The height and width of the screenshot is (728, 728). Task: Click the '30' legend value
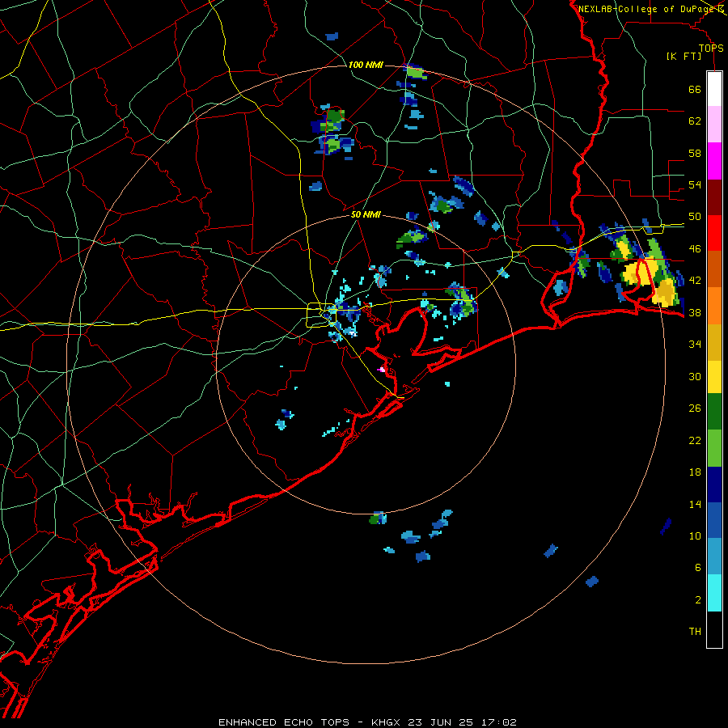pyautogui.click(x=695, y=376)
